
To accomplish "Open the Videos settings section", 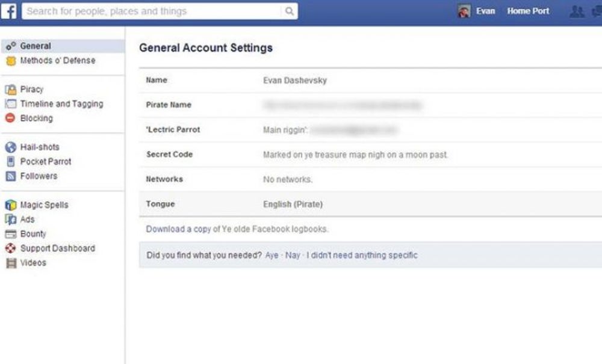I will [x=33, y=263].
